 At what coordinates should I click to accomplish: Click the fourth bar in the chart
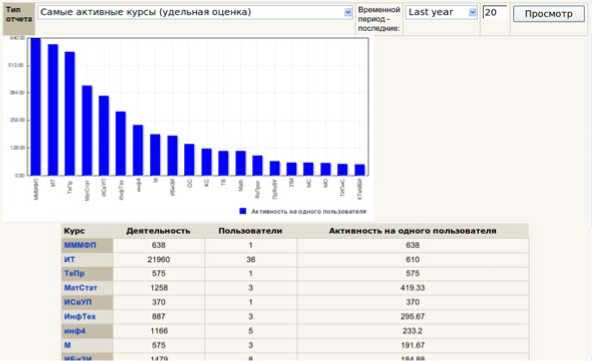[x=87, y=131]
